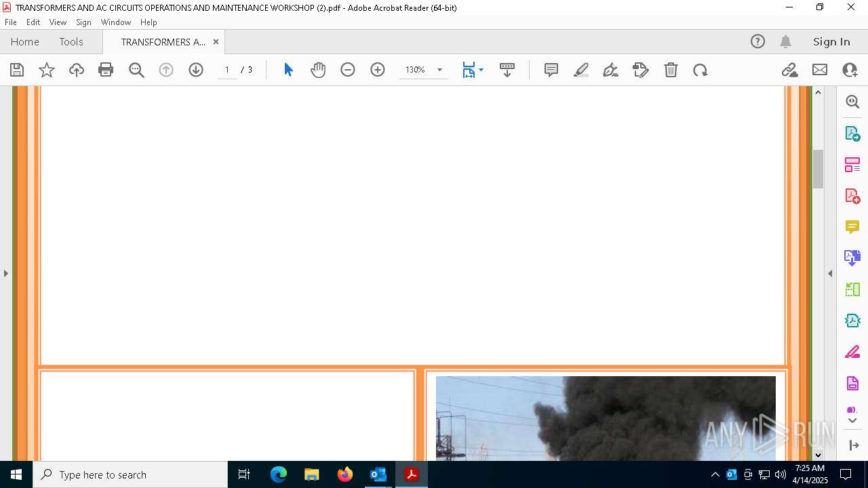Open Microsoft Edge from taskbar
Viewport: 868px width, 488px height.
[279, 474]
